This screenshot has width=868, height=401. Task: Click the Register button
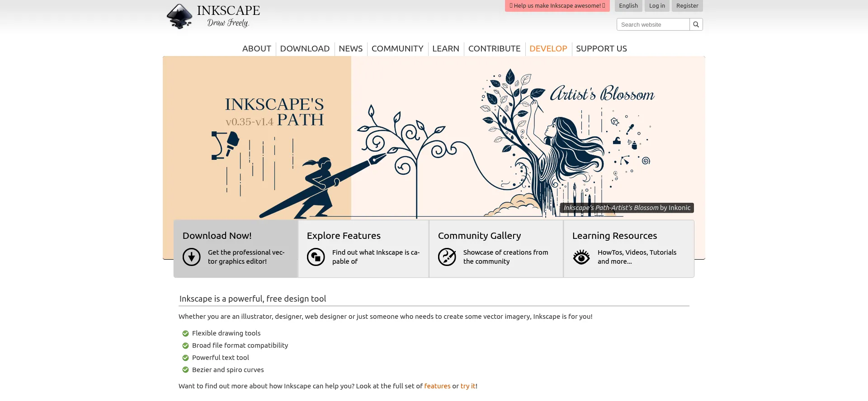pos(687,5)
